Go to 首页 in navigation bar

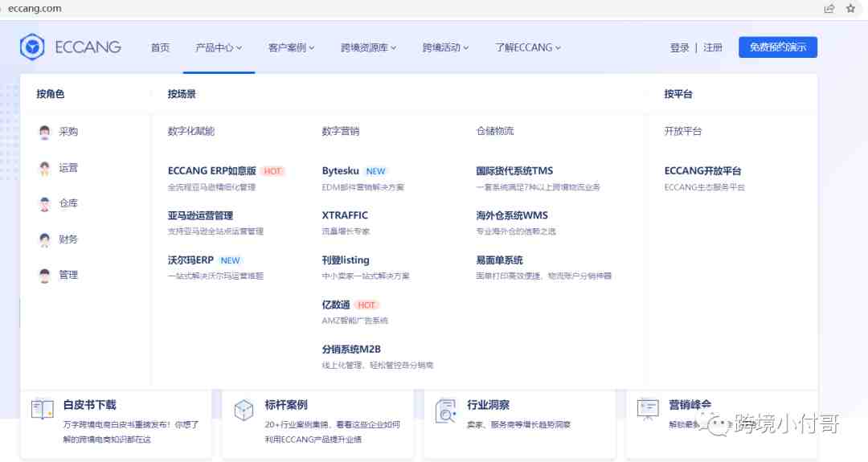click(161, 47)
